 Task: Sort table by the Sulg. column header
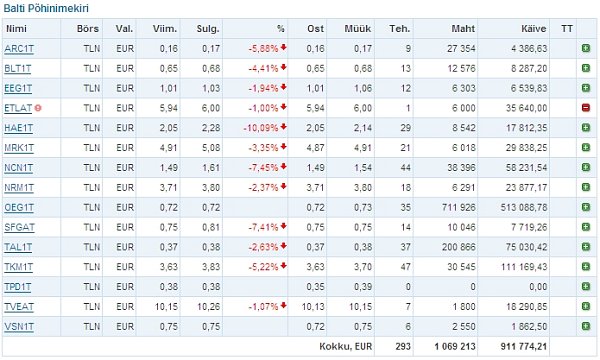pyautogui.click(x=208, y=29)
